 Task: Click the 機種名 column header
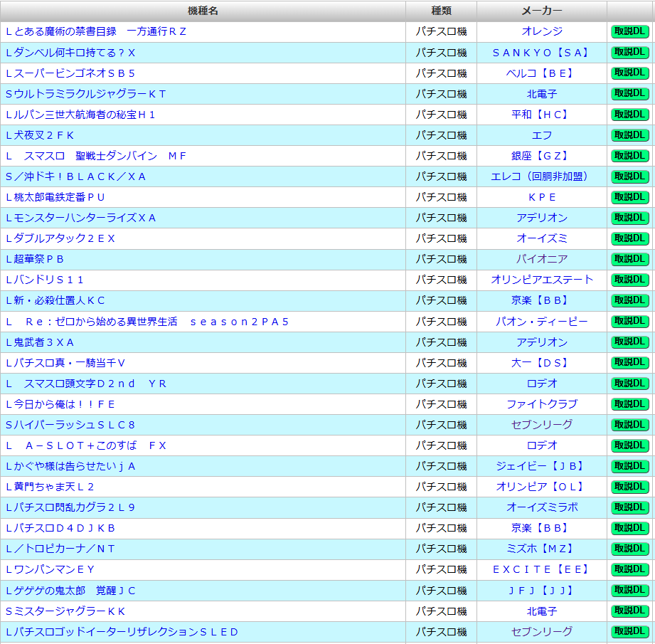(x=203, y=11)
